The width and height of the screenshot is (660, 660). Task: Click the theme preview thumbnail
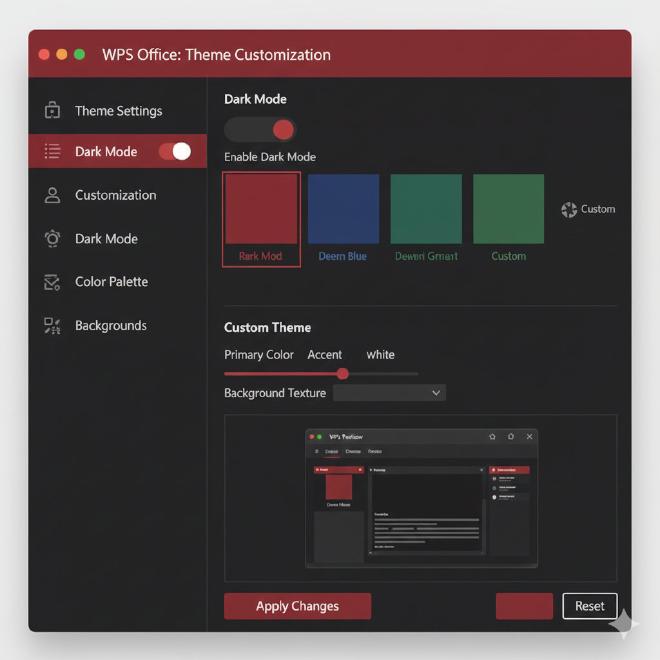click(x=421, y=498)
